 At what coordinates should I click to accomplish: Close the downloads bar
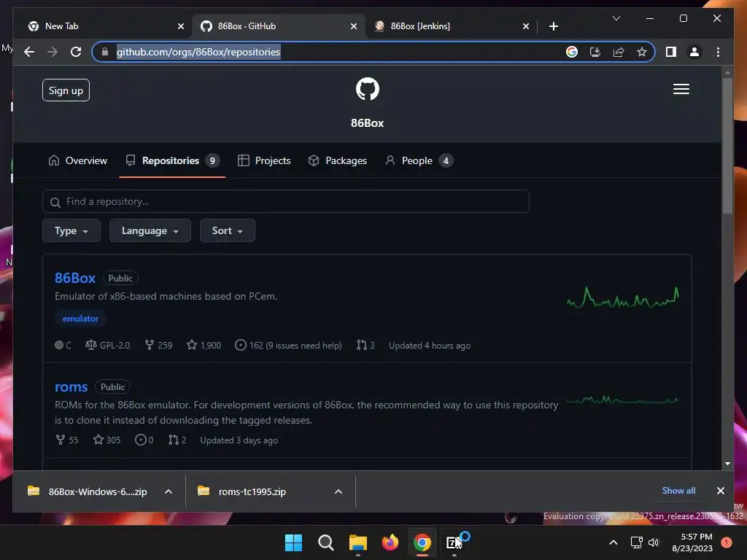click(x=720, y=491)
